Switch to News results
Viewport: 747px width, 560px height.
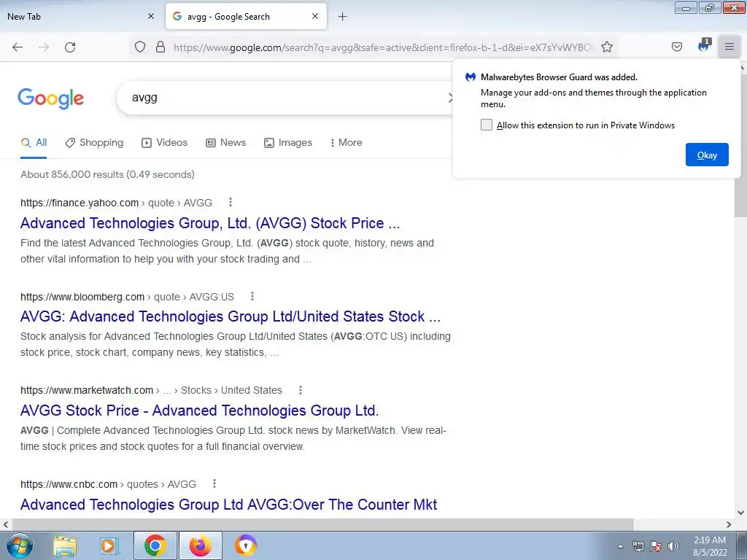click(x=226, y=142)
